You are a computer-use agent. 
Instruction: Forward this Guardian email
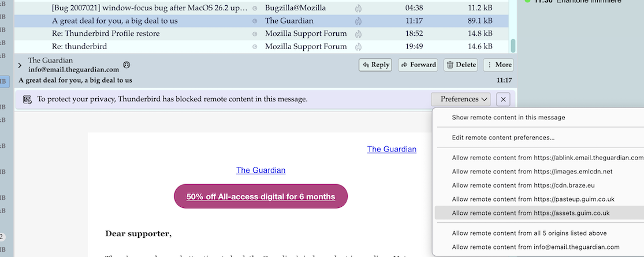coord(418,65)
